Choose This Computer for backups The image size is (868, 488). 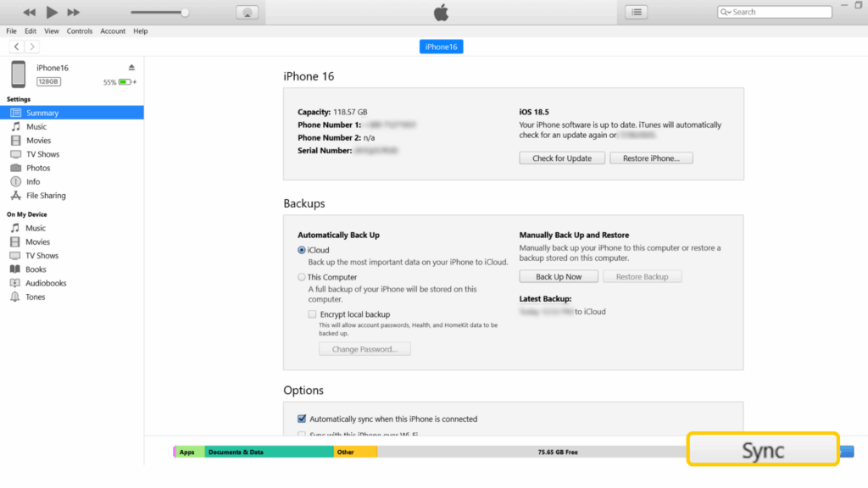pyautogui.click(x=302, y=277)
